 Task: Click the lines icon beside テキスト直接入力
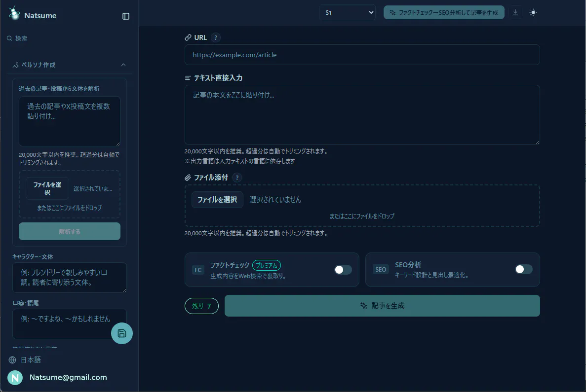(x=188, y=78)
